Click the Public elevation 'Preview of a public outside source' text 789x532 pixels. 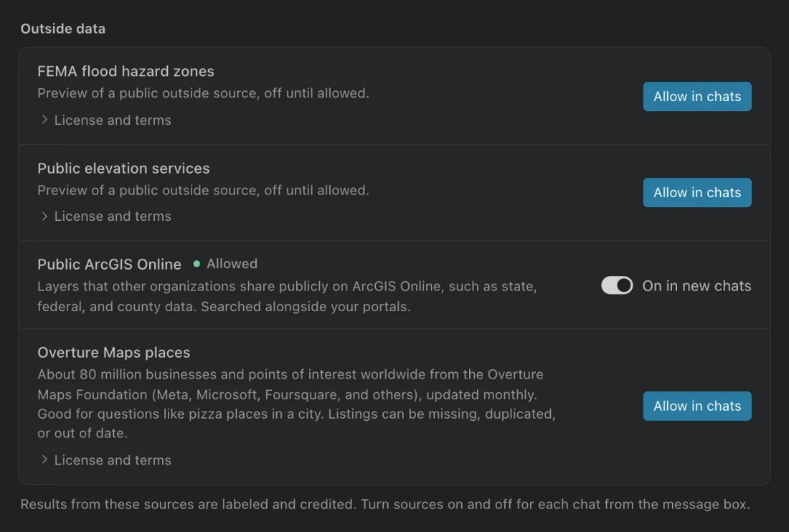point(203,190)
